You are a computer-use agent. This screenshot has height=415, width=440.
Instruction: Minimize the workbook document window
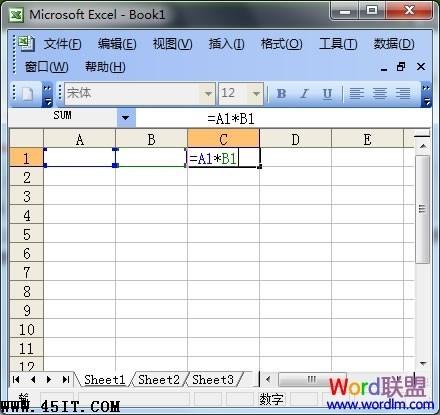pyautogui.click(x=384, y=68)
